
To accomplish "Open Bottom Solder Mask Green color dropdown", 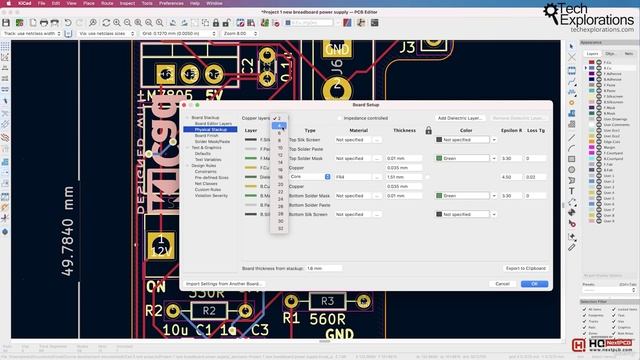I will point(494,196).
